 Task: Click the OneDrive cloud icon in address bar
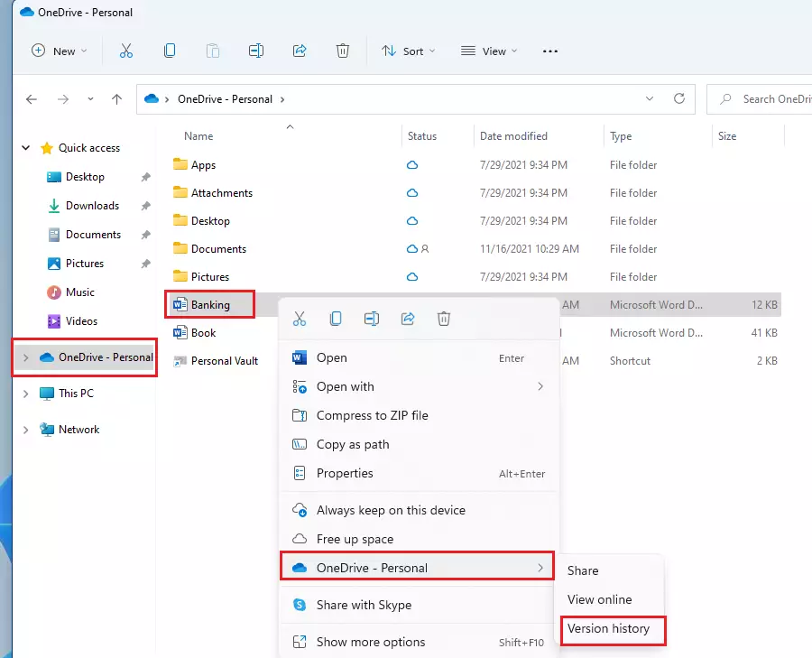pos(152,98)
